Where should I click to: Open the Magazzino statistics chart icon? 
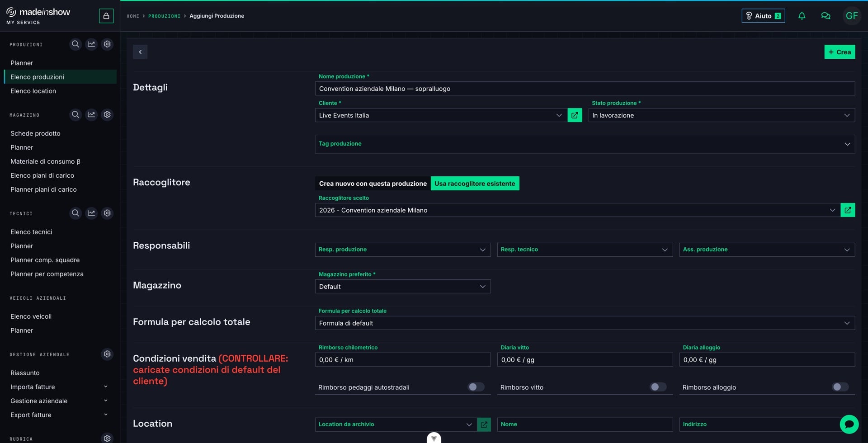coord(91,115)
